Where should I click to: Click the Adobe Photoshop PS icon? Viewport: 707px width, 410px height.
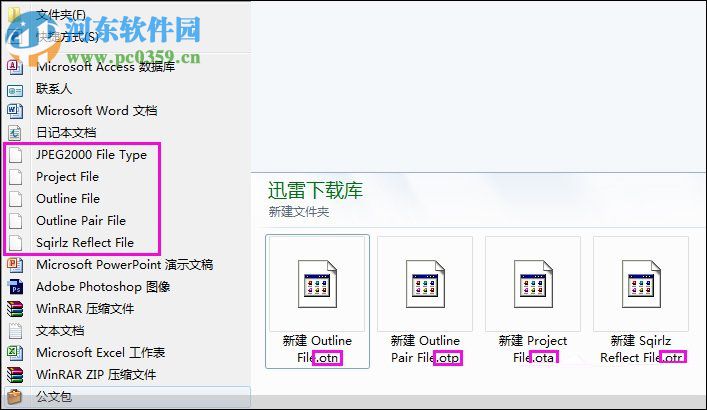(14, 287)
